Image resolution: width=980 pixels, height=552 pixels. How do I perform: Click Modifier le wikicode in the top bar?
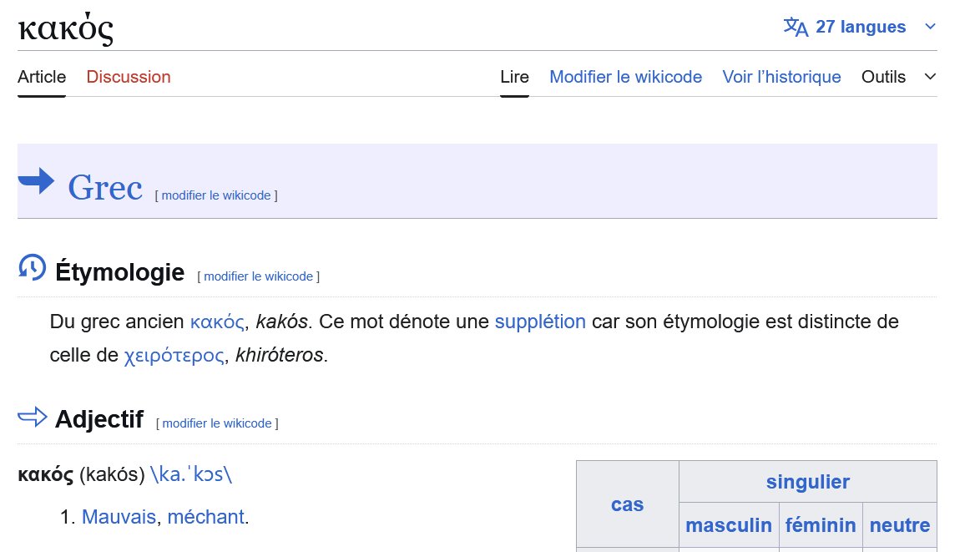coord(625,77)
